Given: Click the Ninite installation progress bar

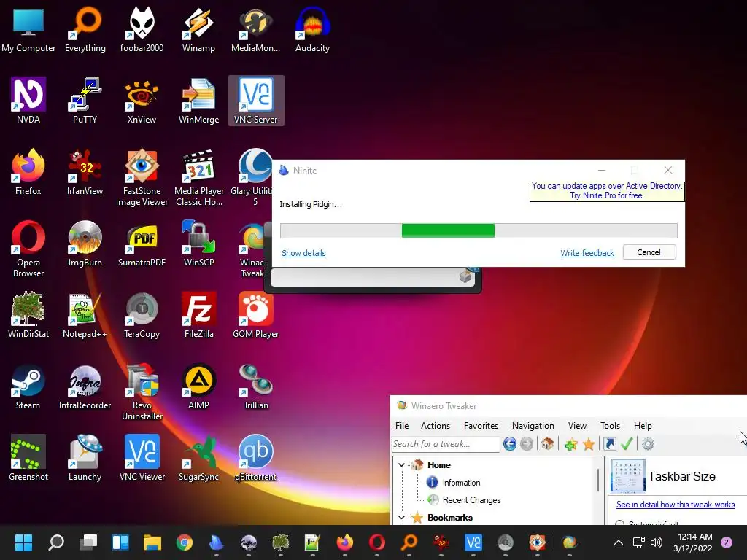Looking at the screenshot, I should point(479,230).
